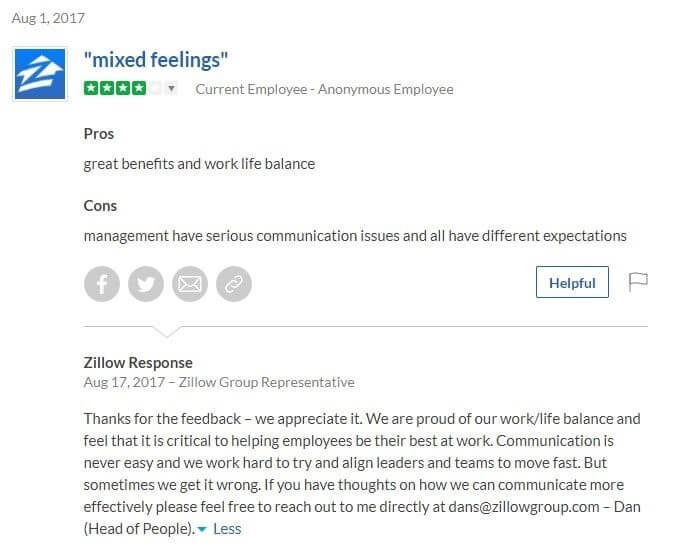The height and width of the screenshot is (553, 676).
Task: Click the dans@zillowgroup.com email address
Action: pyautogui.click(x=524, y=507)
